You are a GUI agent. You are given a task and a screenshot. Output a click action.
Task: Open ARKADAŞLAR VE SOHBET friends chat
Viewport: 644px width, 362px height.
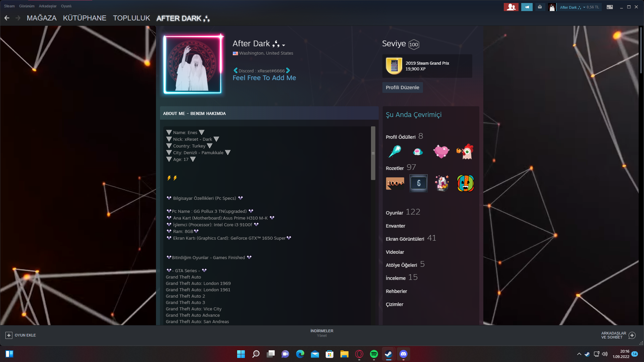(x=618, y=335)
